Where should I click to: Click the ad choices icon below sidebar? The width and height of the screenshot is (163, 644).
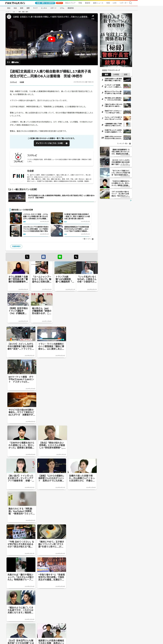coord(131,200)
